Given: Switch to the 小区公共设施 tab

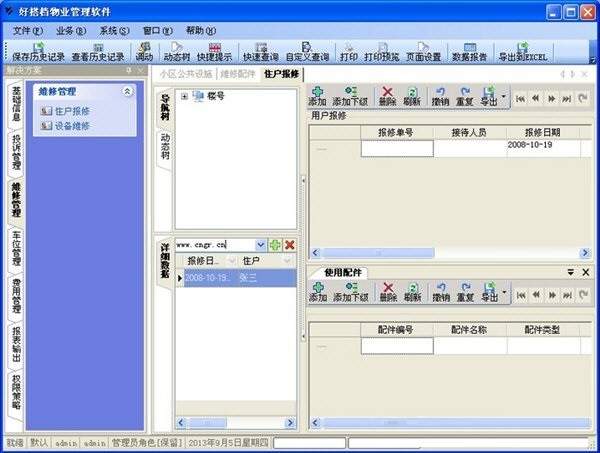Looking at the screenshot, I should (x=186, y=74).
